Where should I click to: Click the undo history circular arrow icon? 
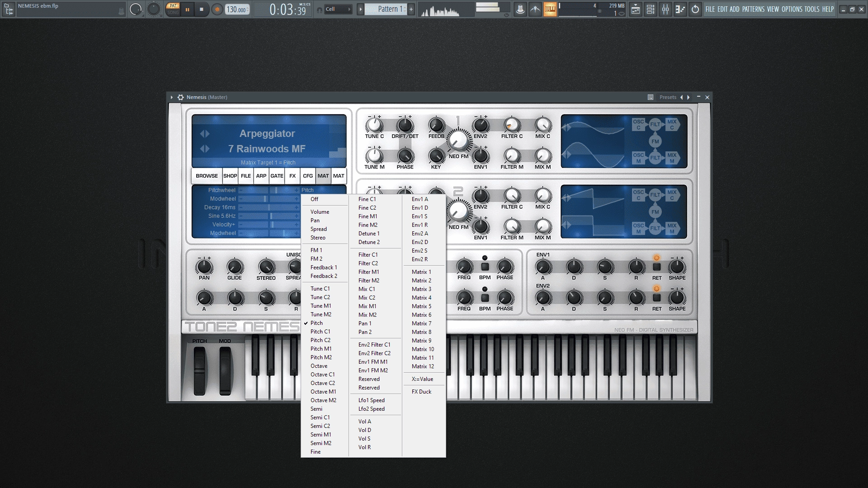coord(695,9)
